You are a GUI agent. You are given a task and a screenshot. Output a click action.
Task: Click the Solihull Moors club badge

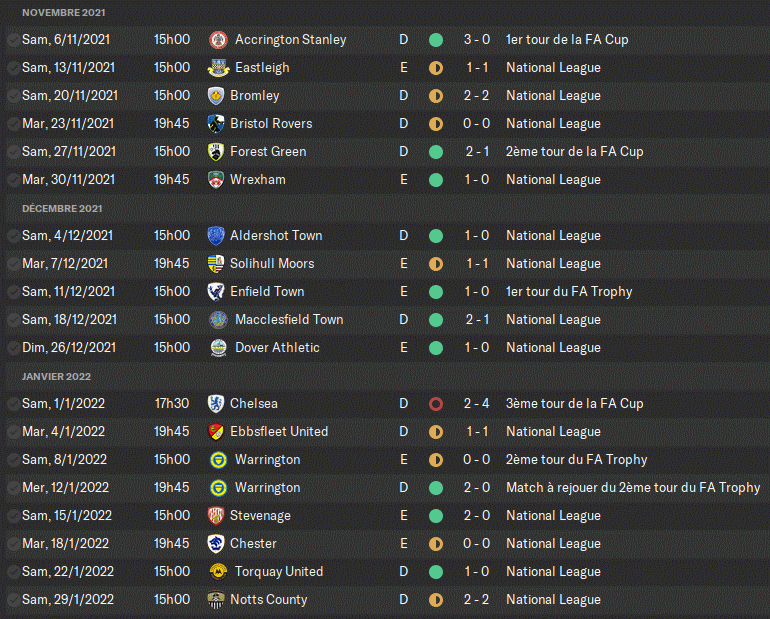(216, 264)
